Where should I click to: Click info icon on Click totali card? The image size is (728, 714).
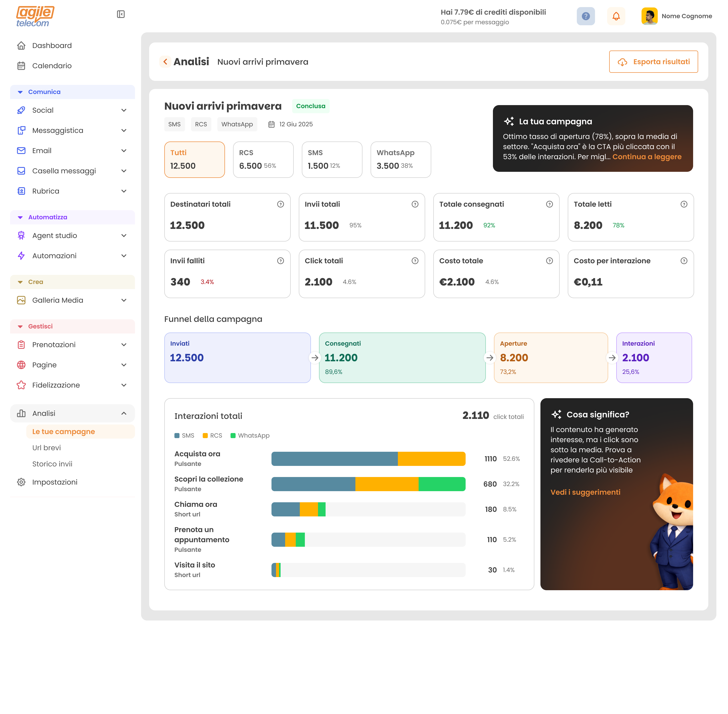click(415, 261)
